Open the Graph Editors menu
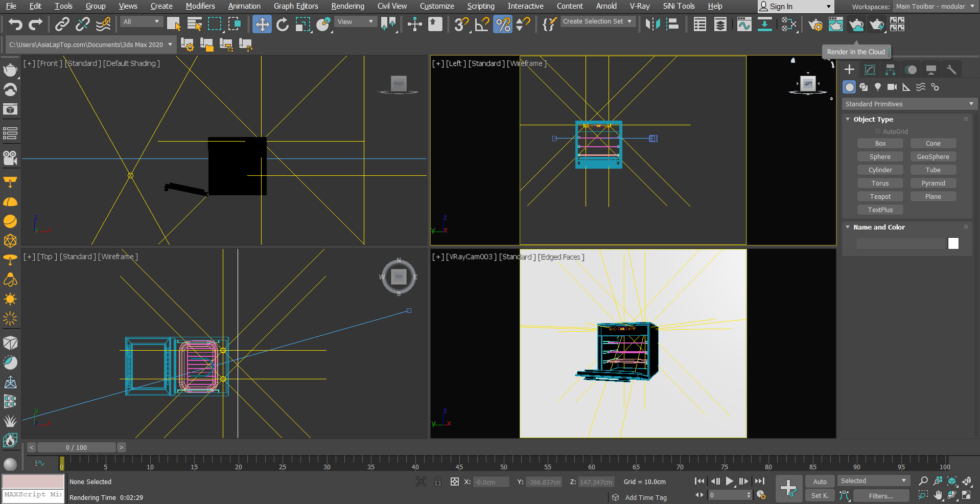The height and width of the screenshot is (504, 980). [296, 6]
